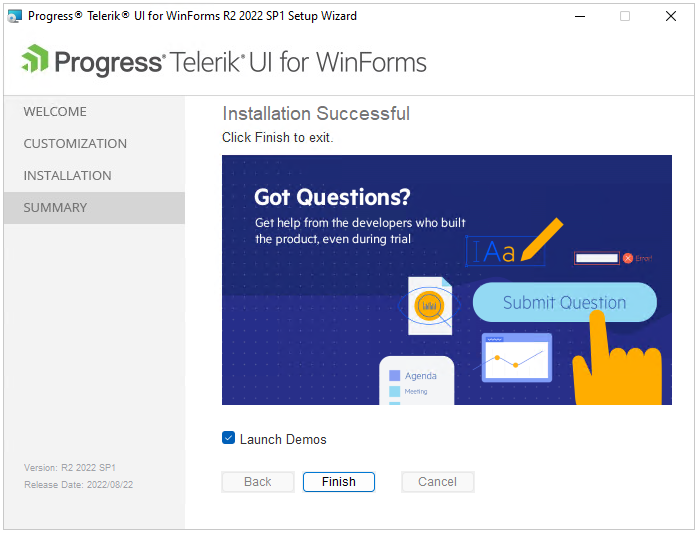Screen dimensions: 698x534
Task: Uncheck the Launch Demos checkbox
Action: (228, 438)
